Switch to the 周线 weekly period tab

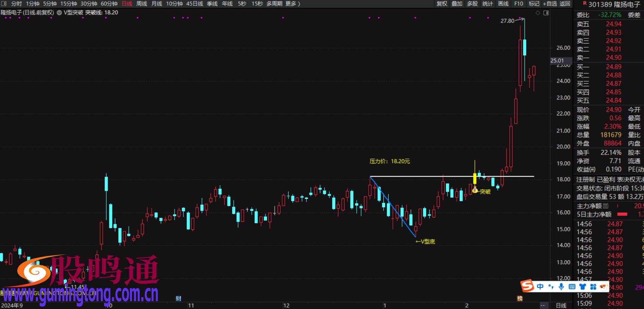pyautogui.click(x=142, y=4)
